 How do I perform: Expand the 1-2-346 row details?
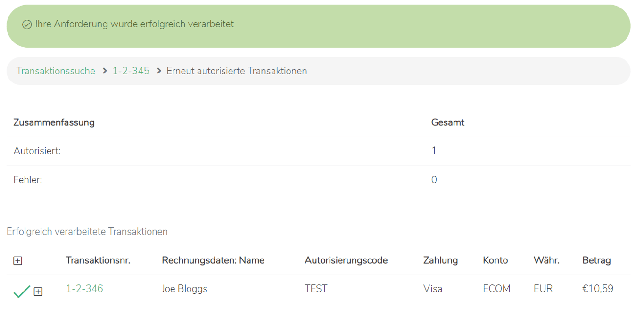point(38,292)
